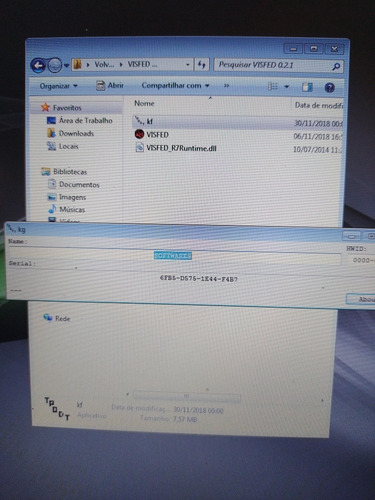Open the Organizar dropdown menu
Image resolution: width=375 pixels, height=500 pixels.
click(x=58, y=86)
